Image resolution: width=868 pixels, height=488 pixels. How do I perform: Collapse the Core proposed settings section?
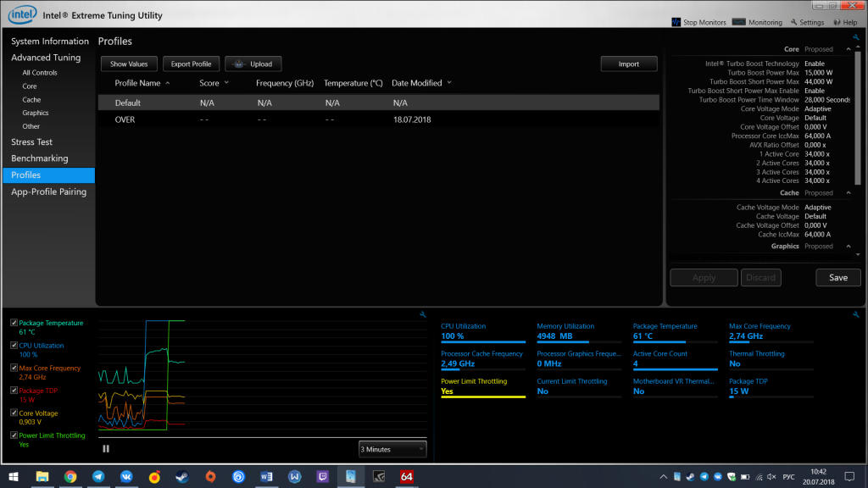tap(849, 49)
